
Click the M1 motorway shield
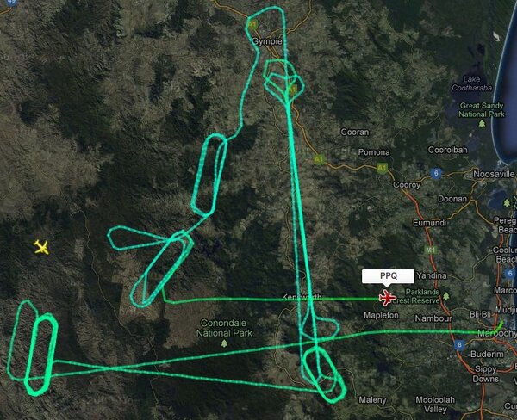coord(430,250)
